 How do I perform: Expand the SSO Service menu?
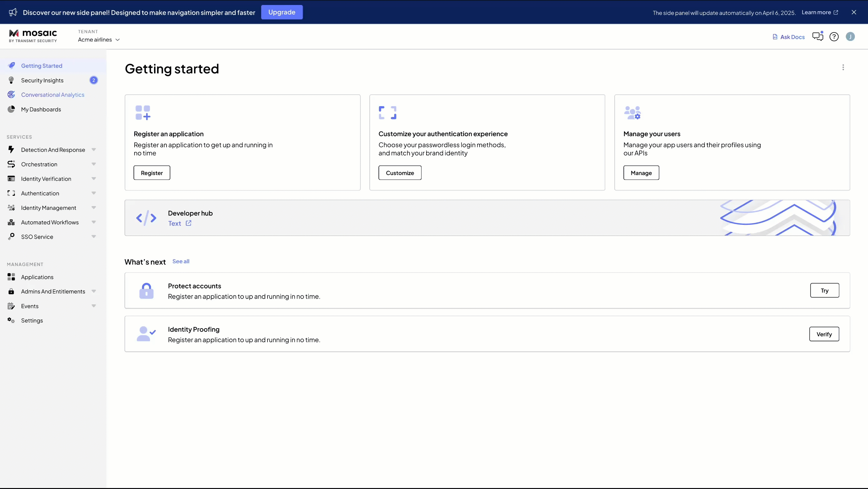94,237
